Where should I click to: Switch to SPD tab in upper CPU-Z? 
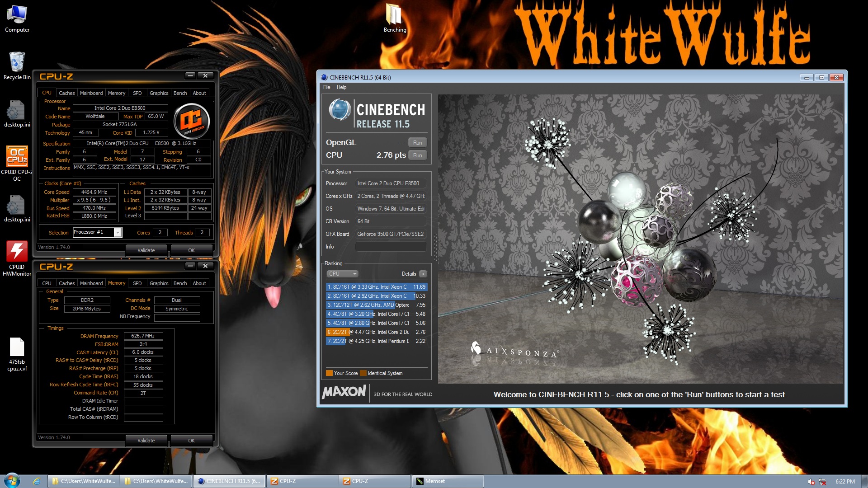pos(137,93)
